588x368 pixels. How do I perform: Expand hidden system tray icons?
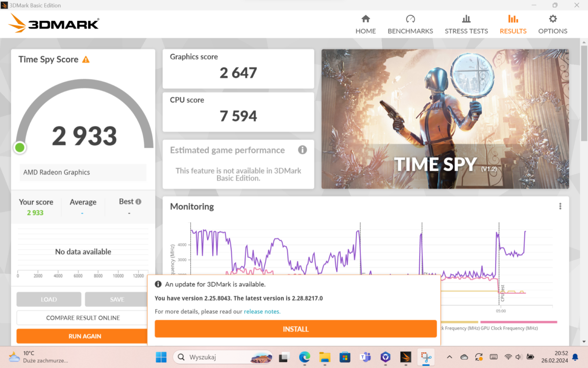[x=449, y=357]
